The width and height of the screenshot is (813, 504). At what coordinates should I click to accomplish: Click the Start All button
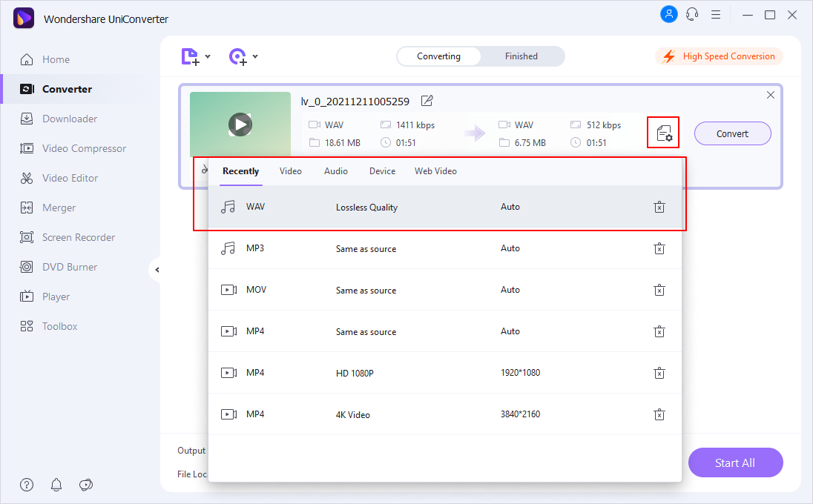click(735, 462)
